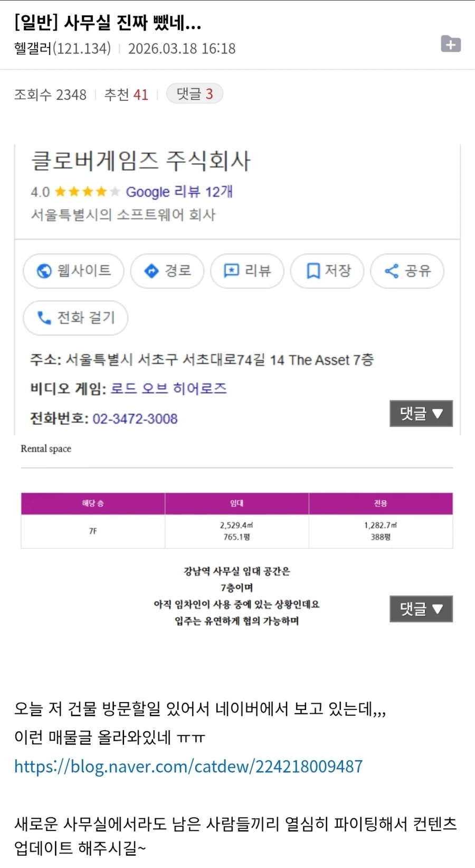Click the scrap post icon at top right
475x868 pixels.
(x=450, y=44)
